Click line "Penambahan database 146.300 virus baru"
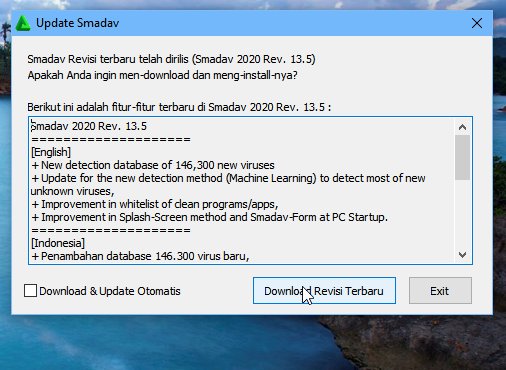Image resolution: width=506 pixels, height=370 pixels. [x=140, y=256]
